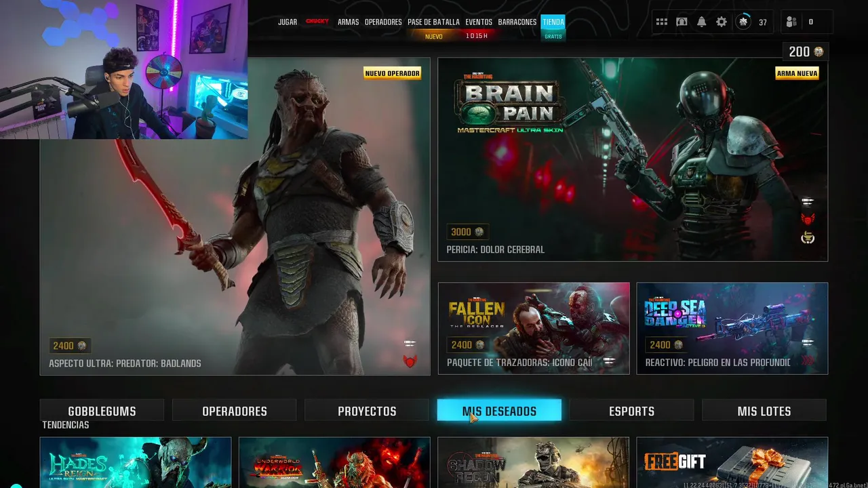
Task: Click the TENDENCIAS section label
Action: (66, 425)
